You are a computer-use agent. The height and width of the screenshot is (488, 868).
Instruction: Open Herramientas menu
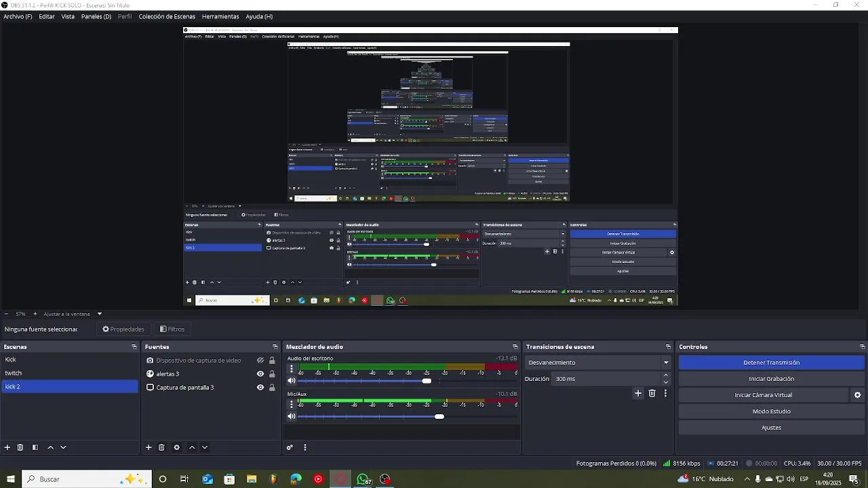[x=220, y=16]
